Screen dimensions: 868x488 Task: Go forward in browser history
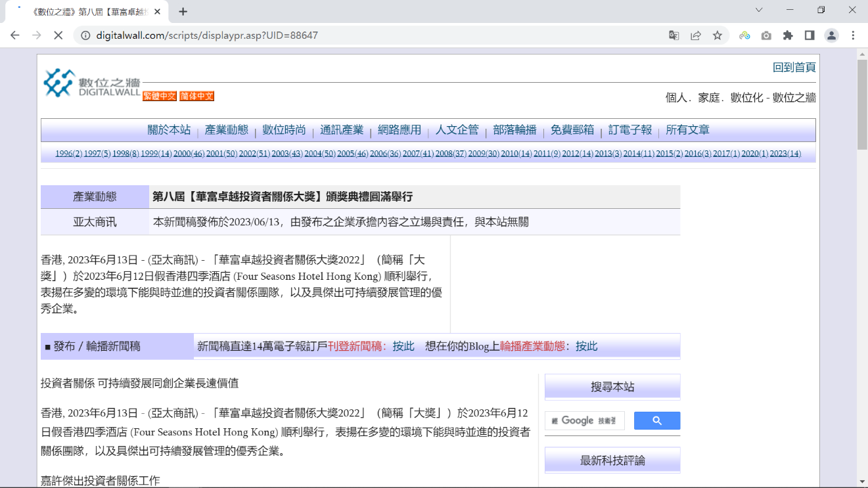point(37,35)
